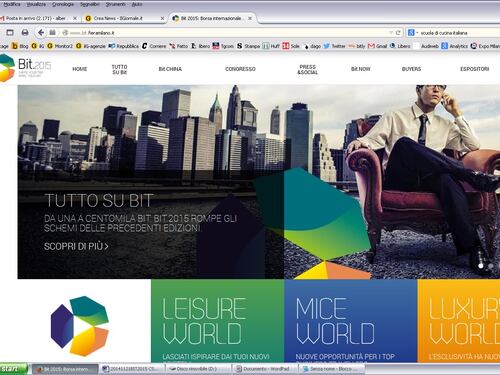Viewport: 500px width, 375px height.
Task: Go to HOME in the site navigation
Action: tap(80, 69)
